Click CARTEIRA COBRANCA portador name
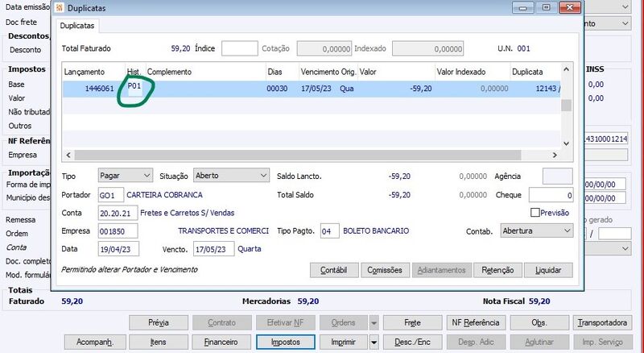This screenshot has height=353, width=644. tap(164, 194)
